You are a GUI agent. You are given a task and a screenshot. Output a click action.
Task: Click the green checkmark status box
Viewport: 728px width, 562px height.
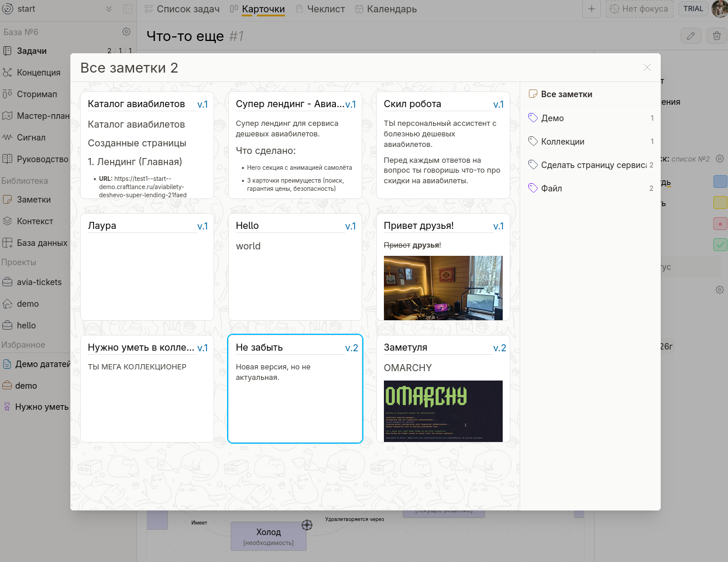pos(720,245)
